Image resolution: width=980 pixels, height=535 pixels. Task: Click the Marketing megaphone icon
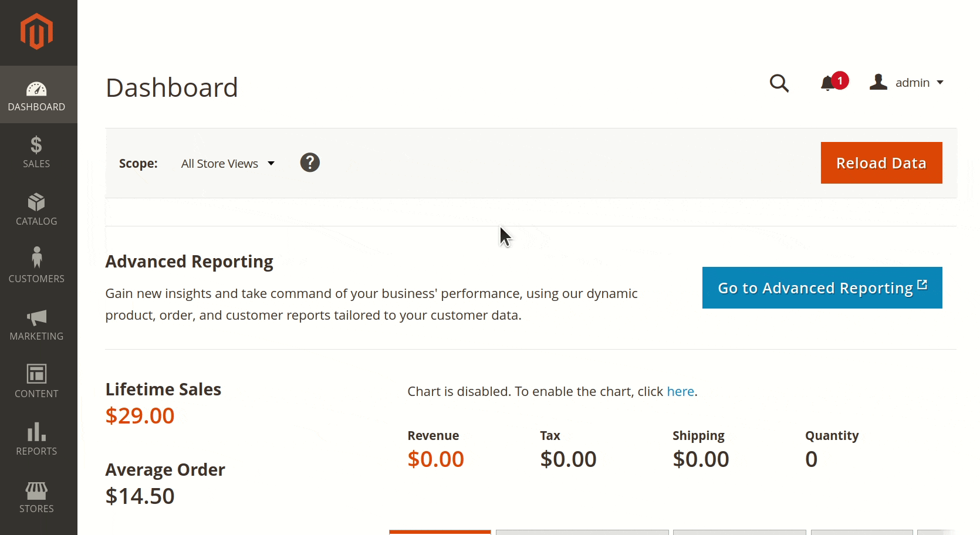pos(36,317)
